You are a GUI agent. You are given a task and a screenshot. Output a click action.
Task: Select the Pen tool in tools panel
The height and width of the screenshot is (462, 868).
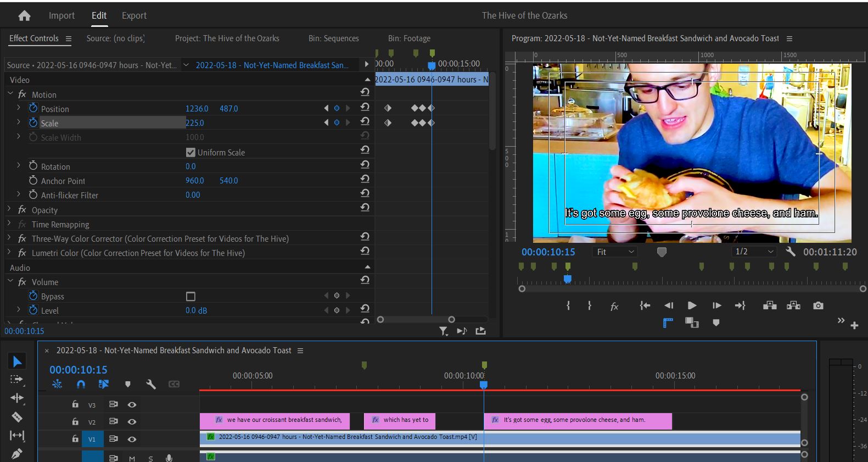[17, 454]
